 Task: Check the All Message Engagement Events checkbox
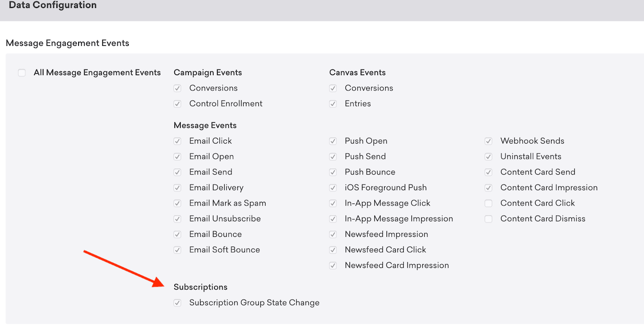pos(22,73)
